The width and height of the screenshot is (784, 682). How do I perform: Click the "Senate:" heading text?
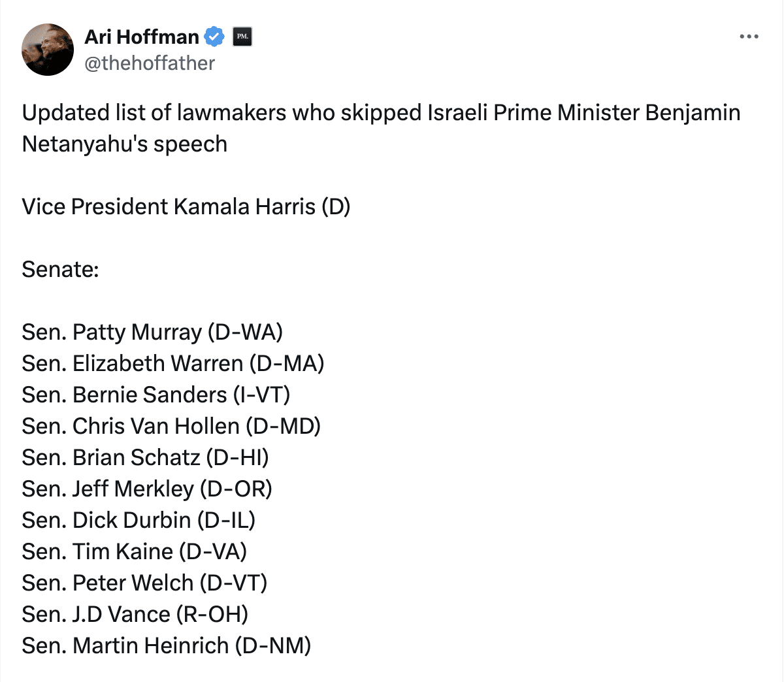click(60, 269)
